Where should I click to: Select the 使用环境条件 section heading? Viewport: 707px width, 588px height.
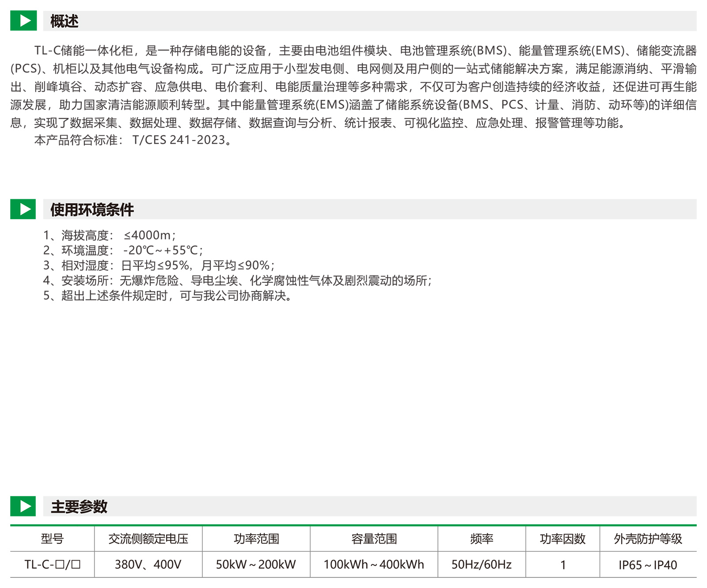92,210
